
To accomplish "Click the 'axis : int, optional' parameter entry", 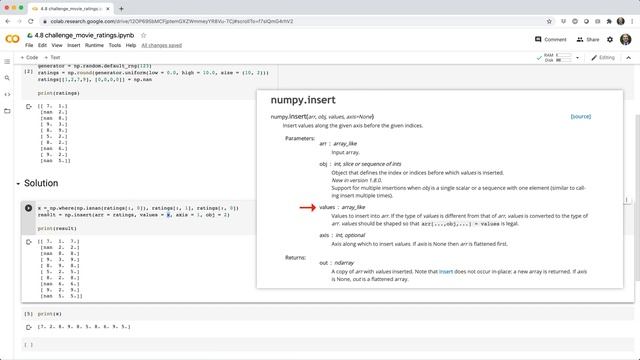I will click(342, 236).
